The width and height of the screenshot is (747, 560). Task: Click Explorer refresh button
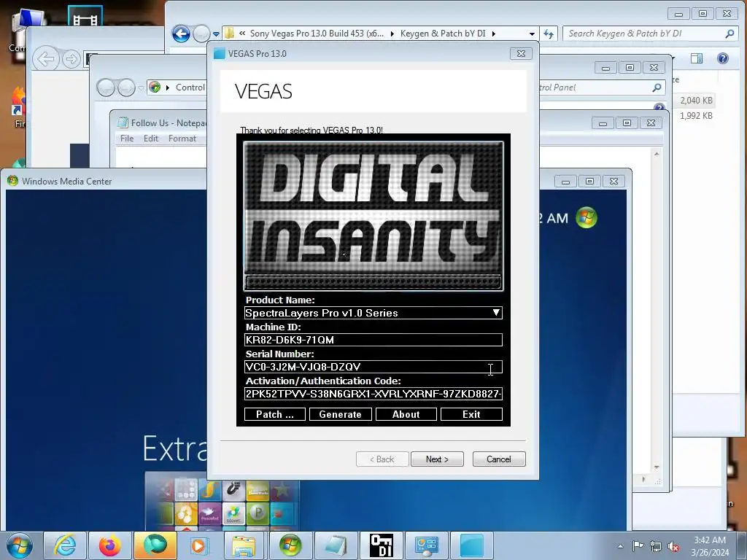pyautogui.click(x=549, y=34)
